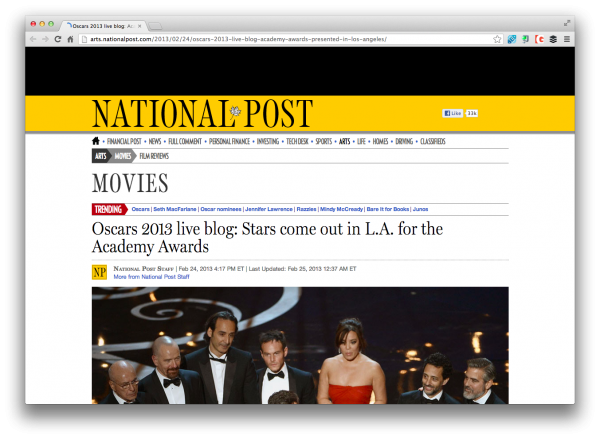Click the NP author avatar logo
The height and width of the screenshot is (439, 600).
coord(99,272)
